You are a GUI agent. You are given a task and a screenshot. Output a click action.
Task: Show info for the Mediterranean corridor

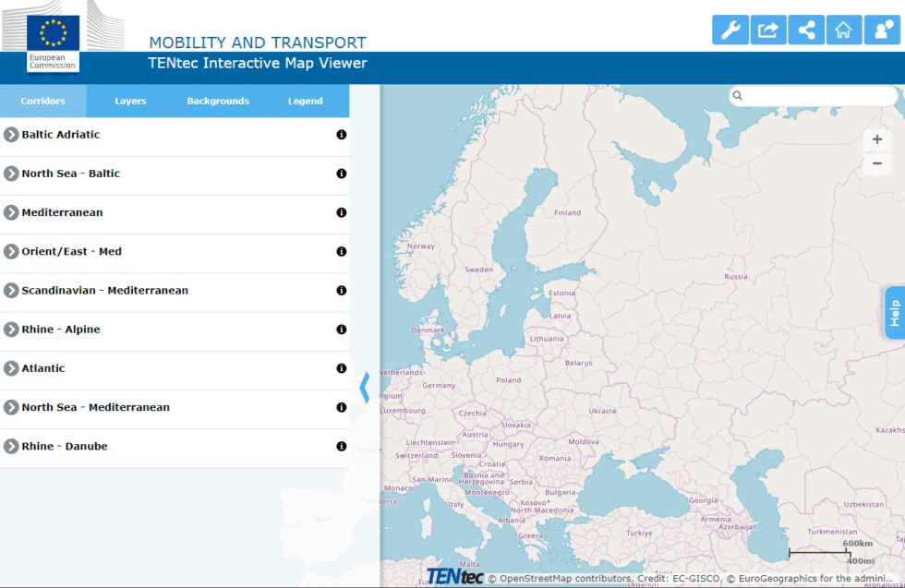[x=341, y=212]
